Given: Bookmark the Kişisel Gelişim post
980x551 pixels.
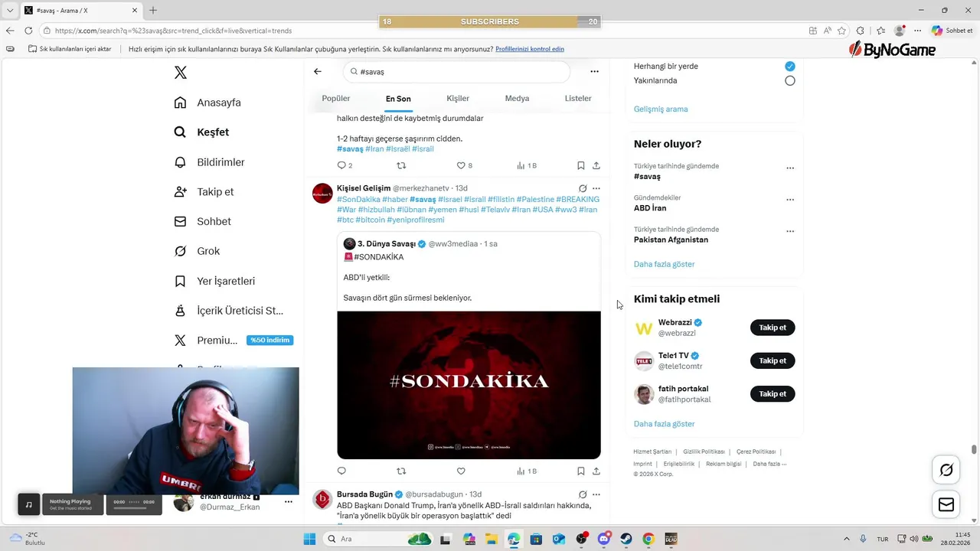Looking at the screenshot, I should 581,471.
